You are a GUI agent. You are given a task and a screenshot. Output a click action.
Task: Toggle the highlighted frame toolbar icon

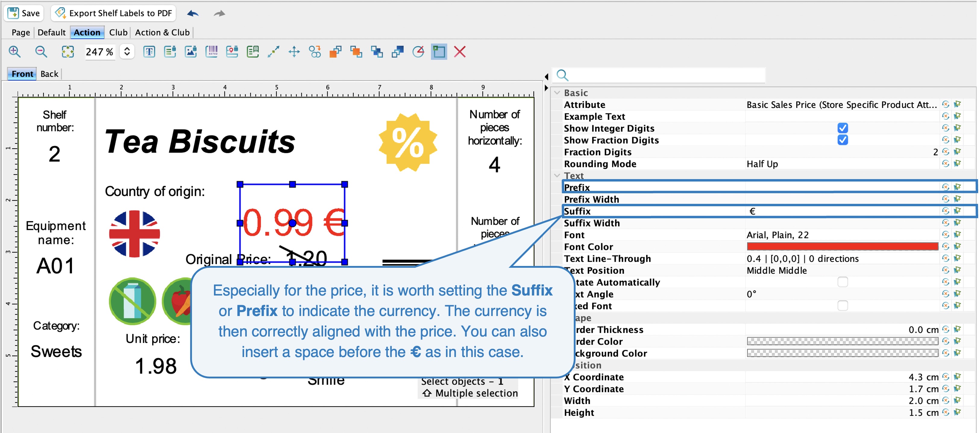(439, 52)
